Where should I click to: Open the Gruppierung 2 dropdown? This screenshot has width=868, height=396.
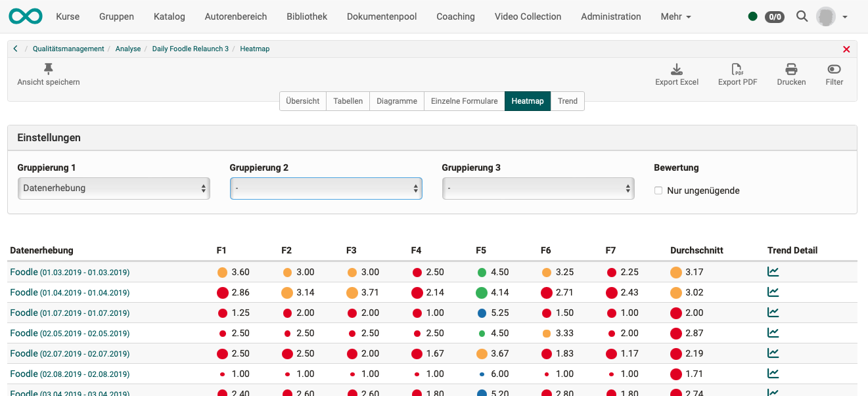click(x=326, y=188)
